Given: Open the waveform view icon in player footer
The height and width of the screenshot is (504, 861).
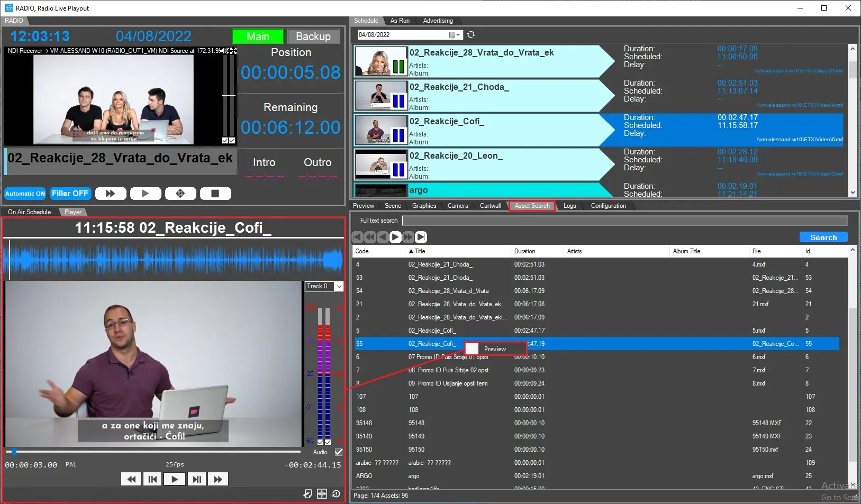Looking at the screenshot, I should (322, 493).
